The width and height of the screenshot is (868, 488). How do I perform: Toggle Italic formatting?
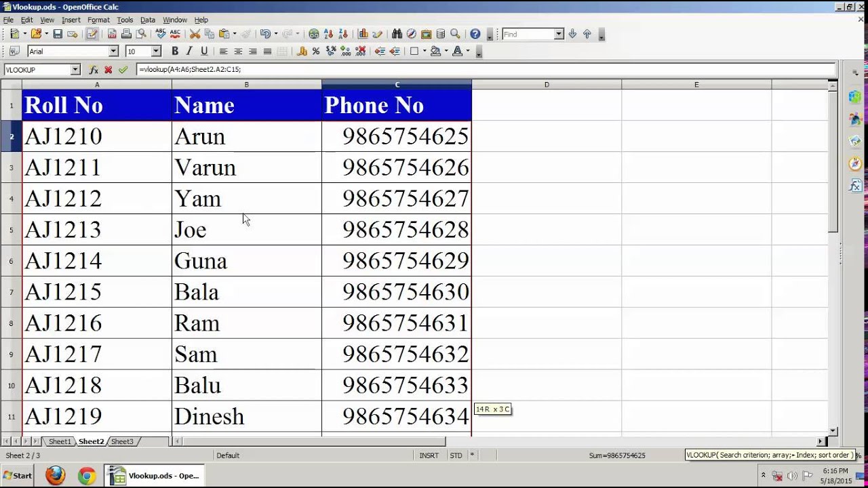pyautogui.click(x=189, y=51)
